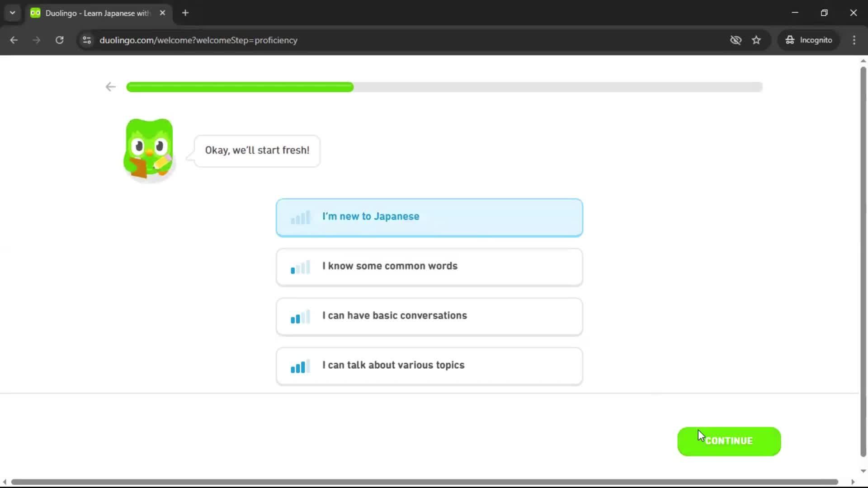Click the signal-bars icon on 'I'm new to Japanese'
This screenshot has height=488, width=868.
pos(300,217)
